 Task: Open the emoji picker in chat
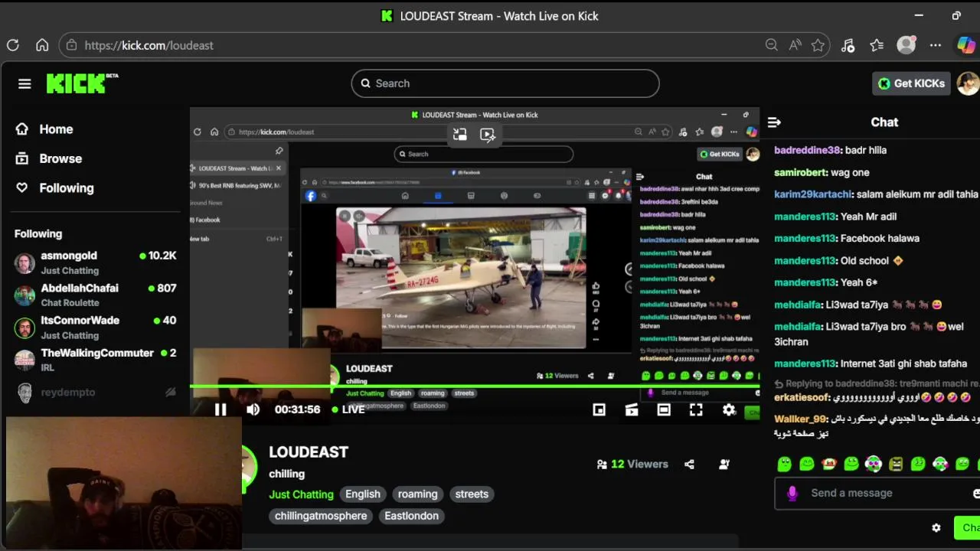[x=975, y=494]
